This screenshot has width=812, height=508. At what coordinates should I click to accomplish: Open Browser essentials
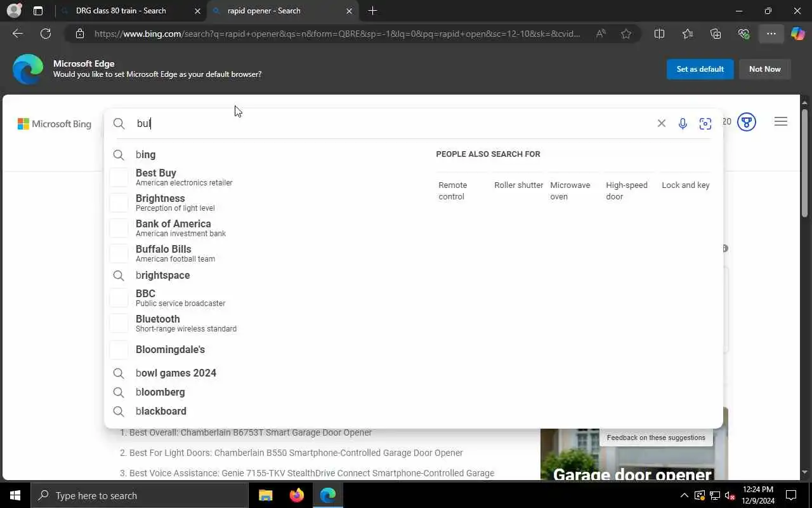743,34
